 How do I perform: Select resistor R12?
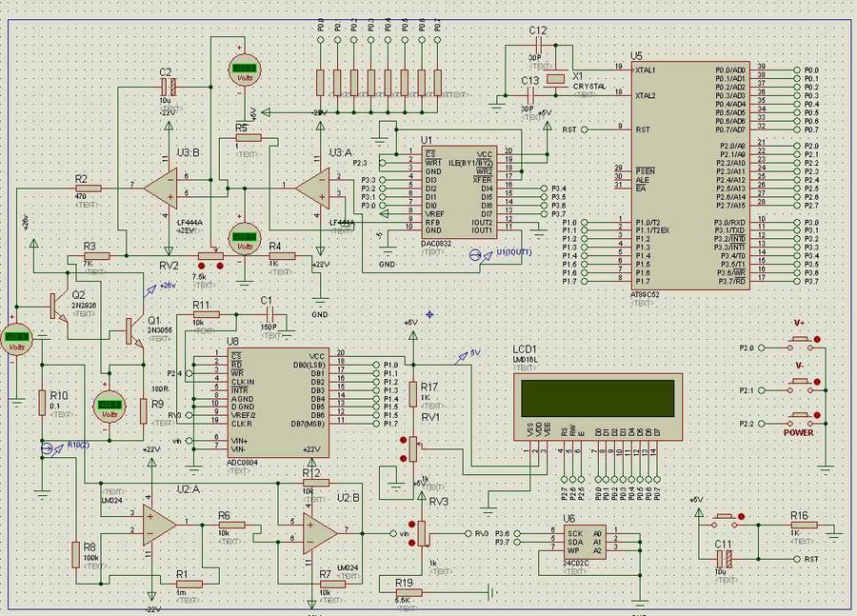pyautogui.click(x=315, y=483)
